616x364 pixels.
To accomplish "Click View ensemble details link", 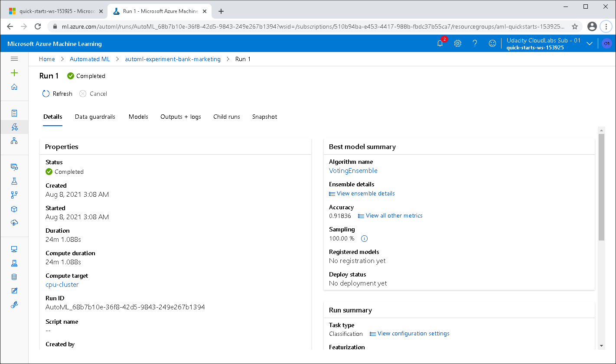I will [362, 193].
